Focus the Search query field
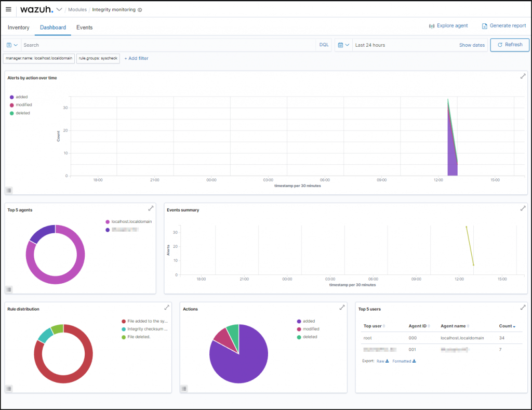The image size is (532, 410). click(x=169, y=45)
